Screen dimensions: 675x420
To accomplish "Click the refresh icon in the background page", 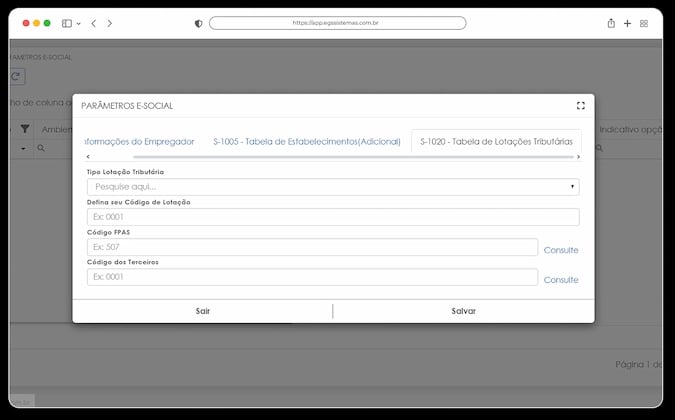I will click(x=16, y=77).
